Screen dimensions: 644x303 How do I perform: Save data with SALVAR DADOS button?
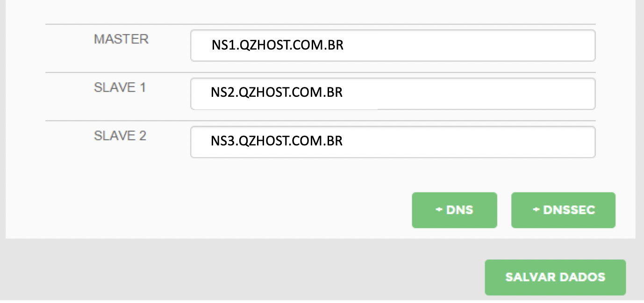[x=555, y=277]
